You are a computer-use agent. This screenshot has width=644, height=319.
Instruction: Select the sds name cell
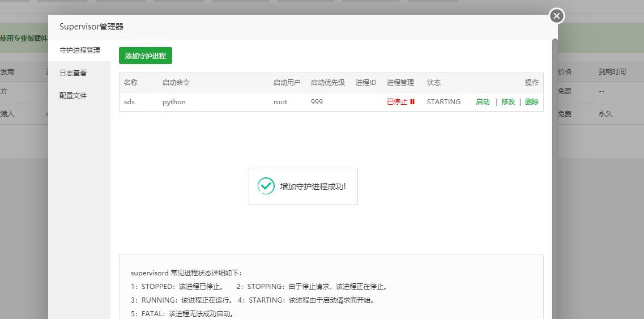point(129,102)
